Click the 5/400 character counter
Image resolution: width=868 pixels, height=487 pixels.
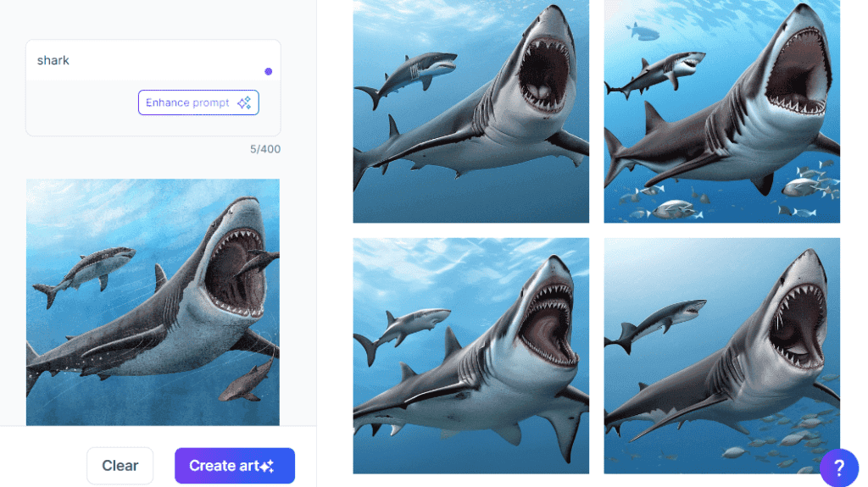click(x=264, y=149)
